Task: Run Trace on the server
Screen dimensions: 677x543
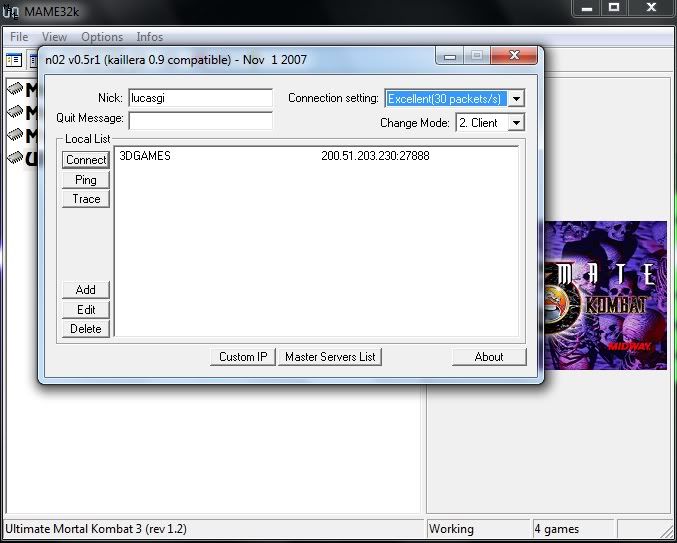Action: pyautogui.click(x=86, y=199)
